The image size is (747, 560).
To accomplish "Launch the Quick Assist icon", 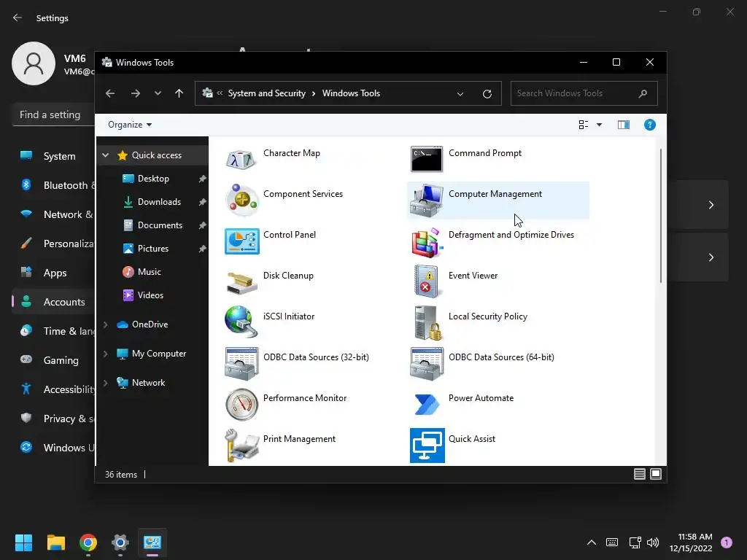I will tap(427, 446).
